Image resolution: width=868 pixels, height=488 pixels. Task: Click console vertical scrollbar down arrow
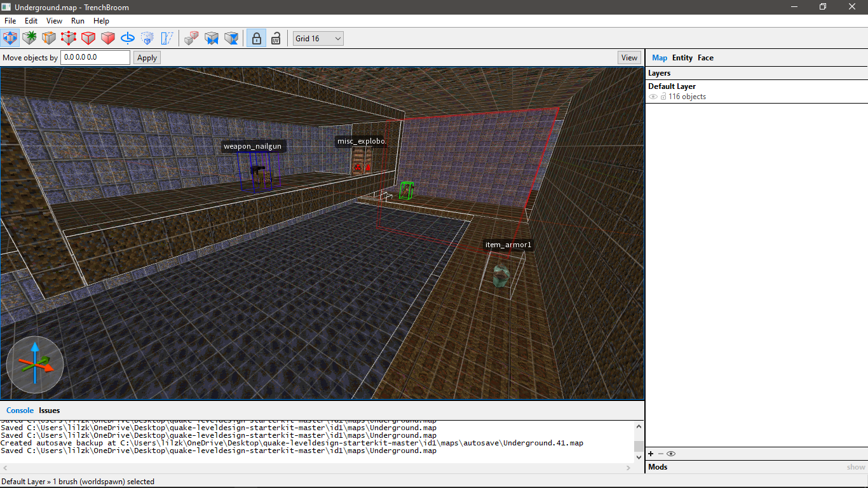click(639, 457)
